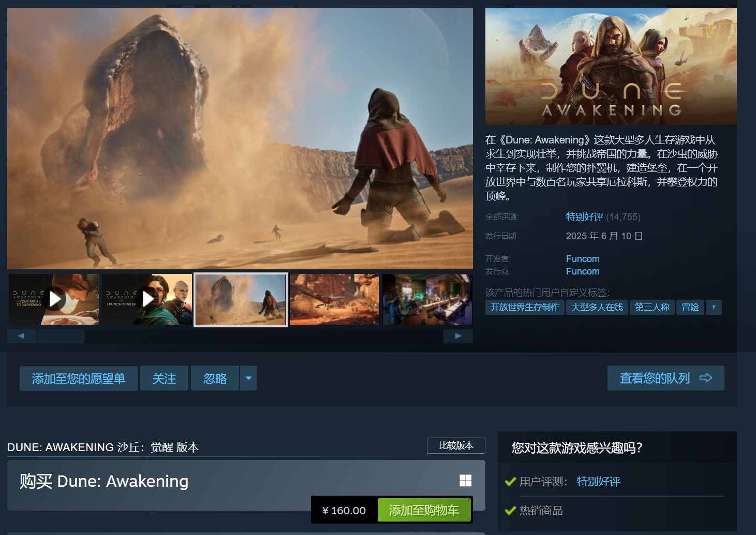
Task: Click the 您对这款游戏感兴趣吗? heading
Action: pyautogui.click(x=577, y=447)
